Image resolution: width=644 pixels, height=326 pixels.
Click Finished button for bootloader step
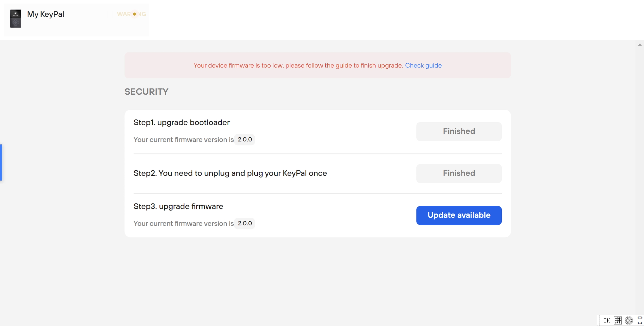459,131
